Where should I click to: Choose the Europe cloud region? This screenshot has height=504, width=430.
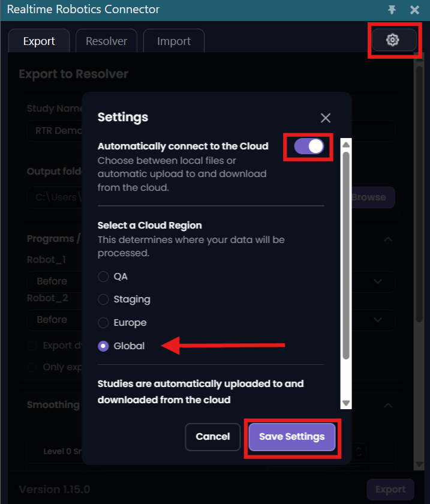[103, 322]
